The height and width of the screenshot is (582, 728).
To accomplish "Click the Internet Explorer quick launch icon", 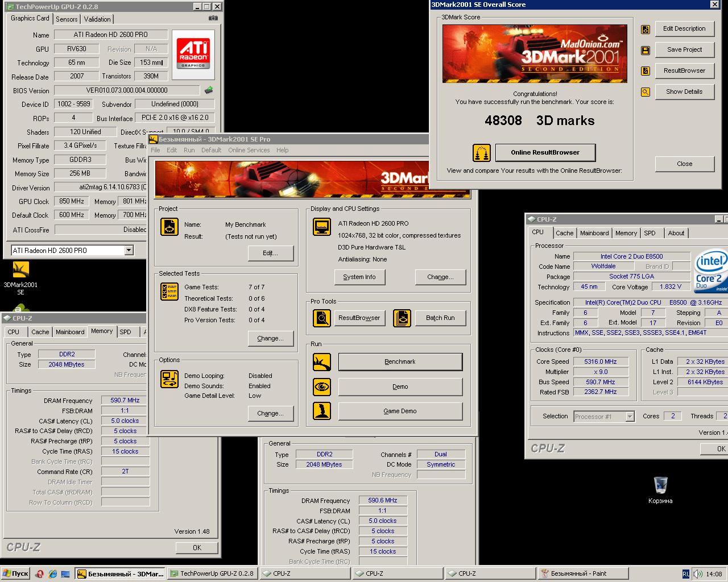I will 53,574.
